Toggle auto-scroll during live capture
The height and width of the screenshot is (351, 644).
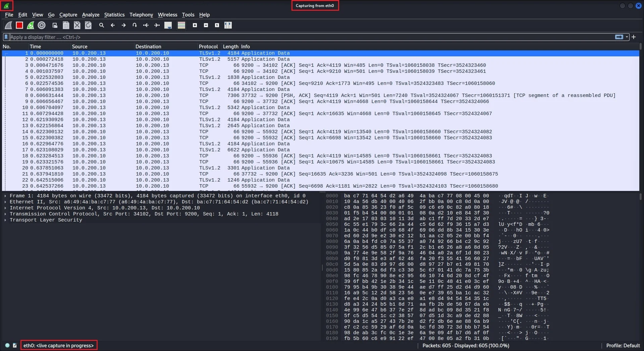tap(168, 25)
